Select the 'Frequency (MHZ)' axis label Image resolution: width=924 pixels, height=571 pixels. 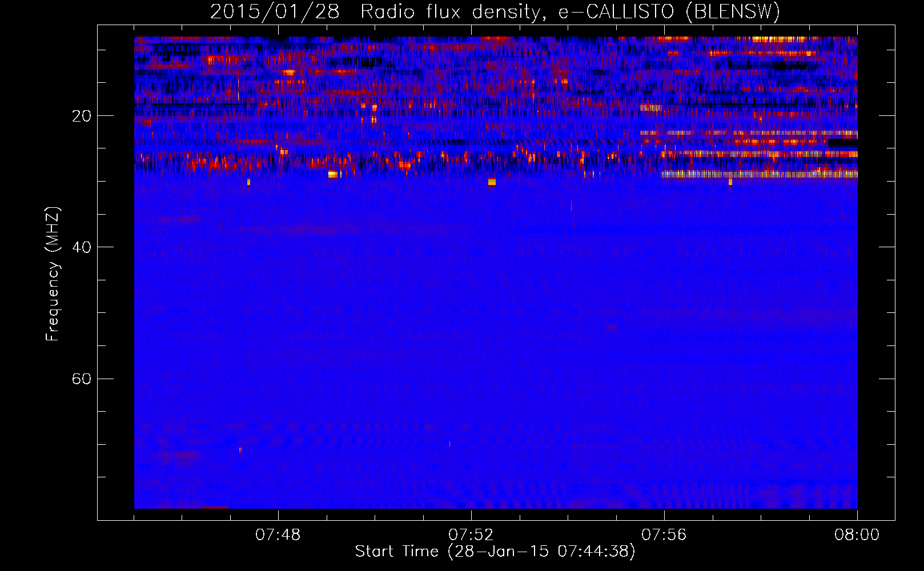[x=53, y=274]
